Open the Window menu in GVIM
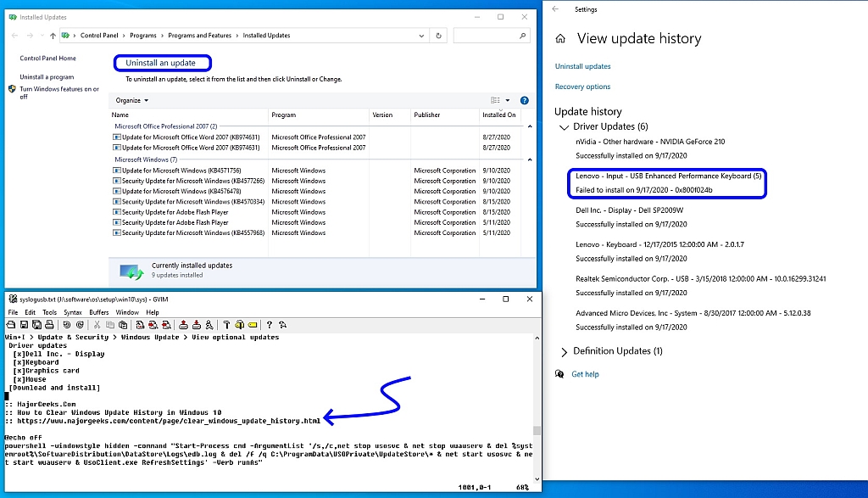 coord(127,312)
